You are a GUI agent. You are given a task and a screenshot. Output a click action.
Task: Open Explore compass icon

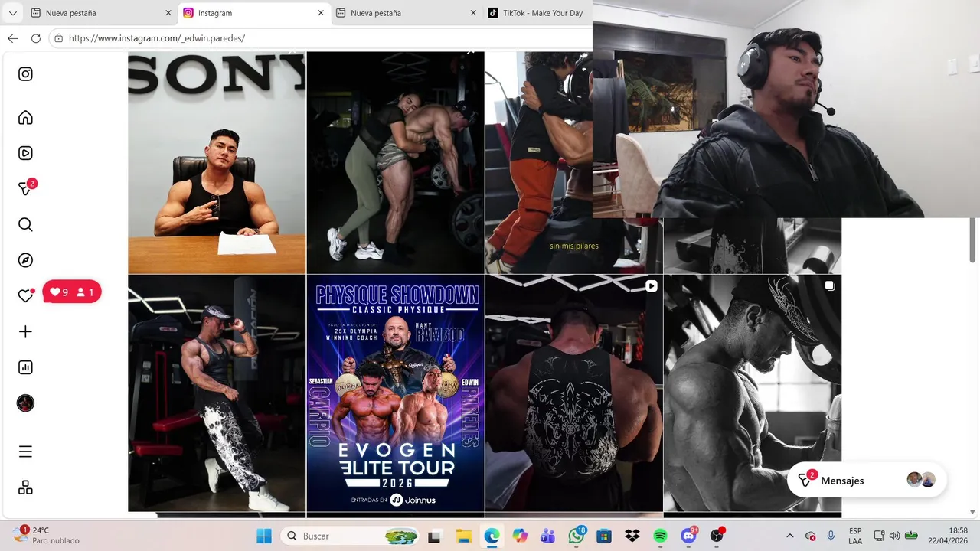[25, 260]
